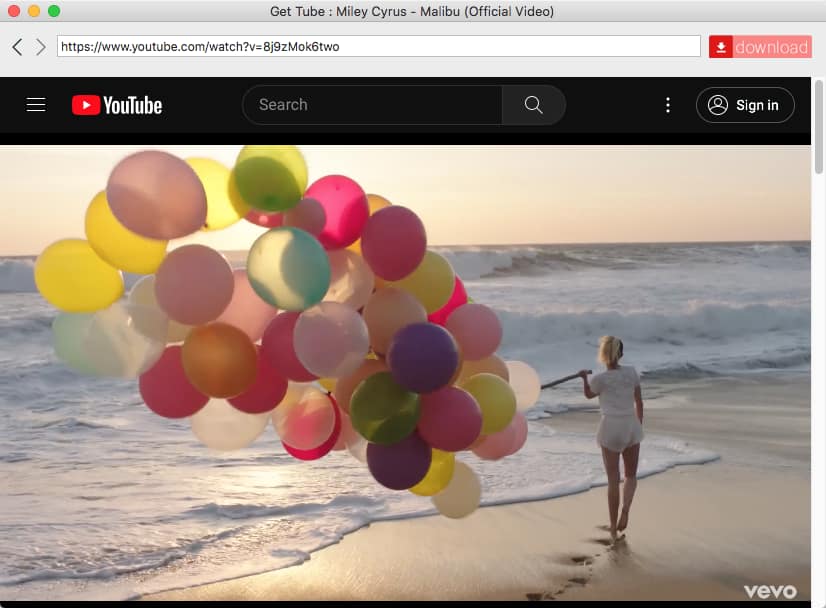826x608 pixels.
Task: Navigate forward with the right arrow
Action: (x=40, y=46)
